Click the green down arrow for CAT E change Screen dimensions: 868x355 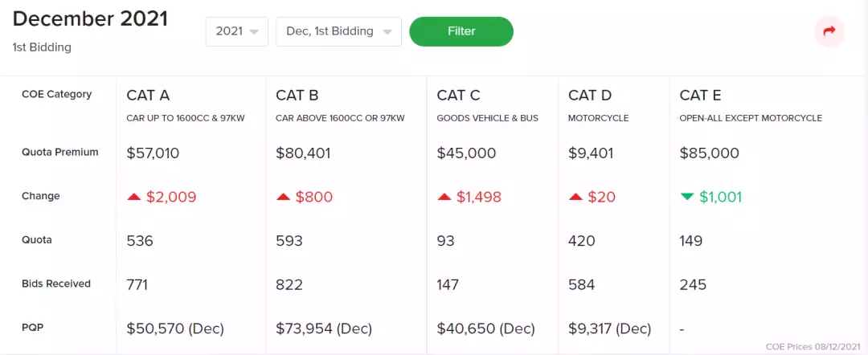pyautogui.click(x=687, y=197)
